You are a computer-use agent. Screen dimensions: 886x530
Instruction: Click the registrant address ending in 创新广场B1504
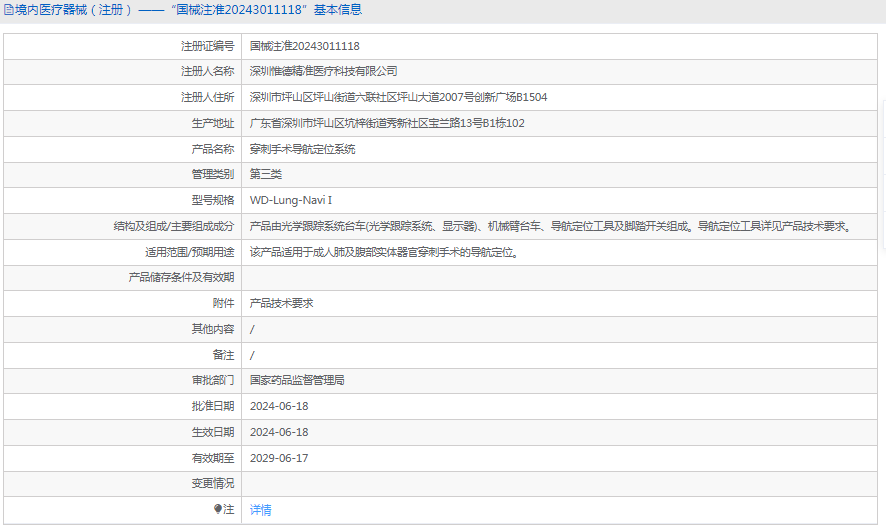[398, 97]
